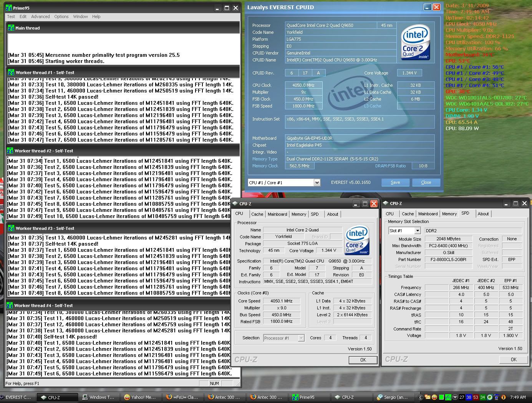Screen dimensions: 532x403
Task: Open About tab in right CPU-Z
Action: pyautogui.click(x=483, y=214)
